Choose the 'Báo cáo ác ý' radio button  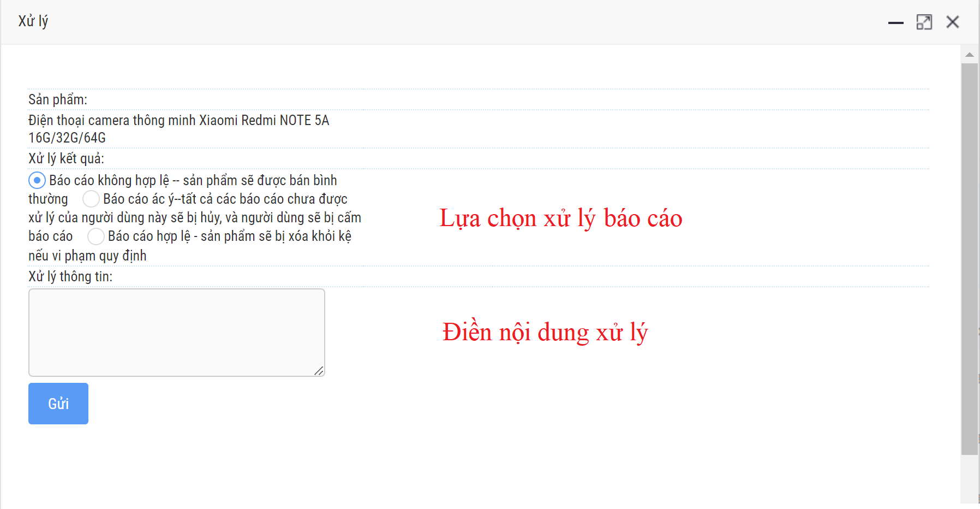(91, 199)
